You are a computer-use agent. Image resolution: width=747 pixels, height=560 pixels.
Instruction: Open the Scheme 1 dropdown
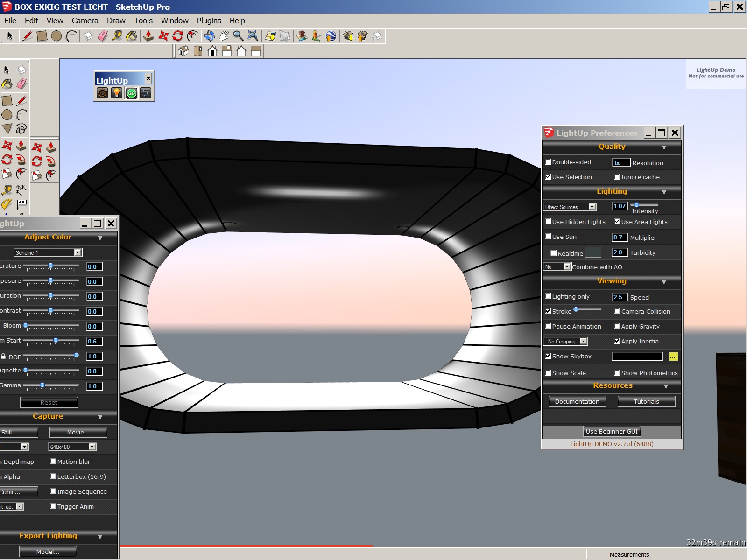(48, 252)
